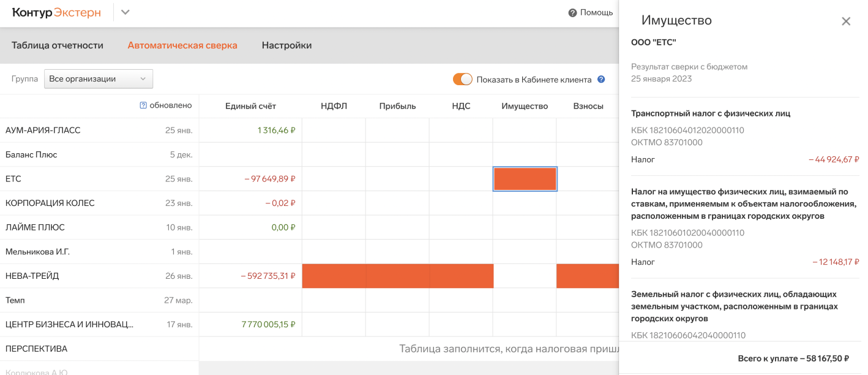This screenshot has width=868, height=375.
Task: Click the info icon beside обновлено
Action: click(x=143, y=105)
